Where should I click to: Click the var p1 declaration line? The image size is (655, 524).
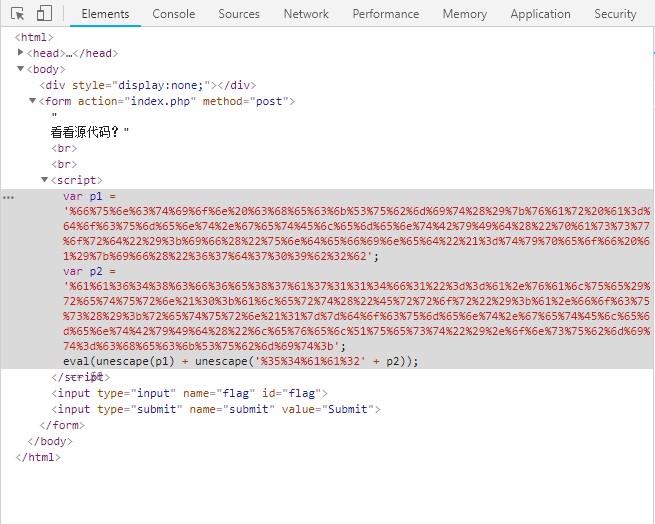click(x=89, y=196)
